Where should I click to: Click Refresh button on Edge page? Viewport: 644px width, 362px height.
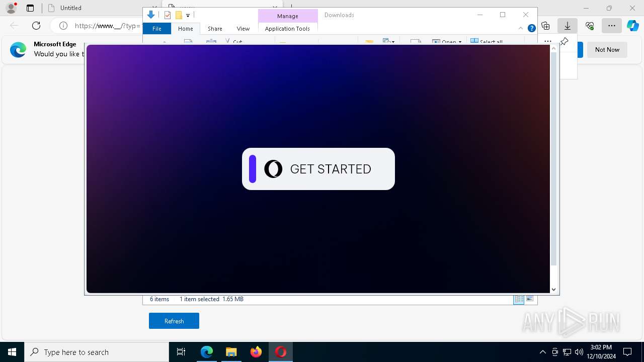pos(174,321)
